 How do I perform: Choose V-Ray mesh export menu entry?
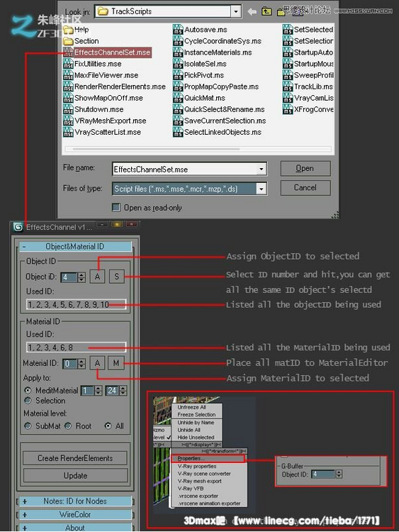coord(200,481)
